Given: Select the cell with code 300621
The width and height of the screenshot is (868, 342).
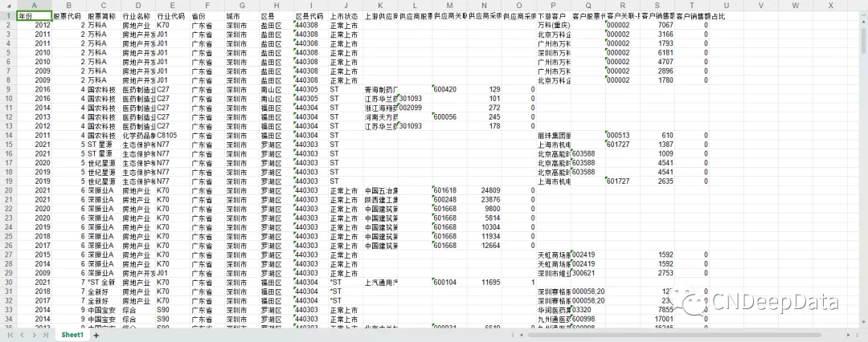Looking at the screenshot, I should (588, 274).
